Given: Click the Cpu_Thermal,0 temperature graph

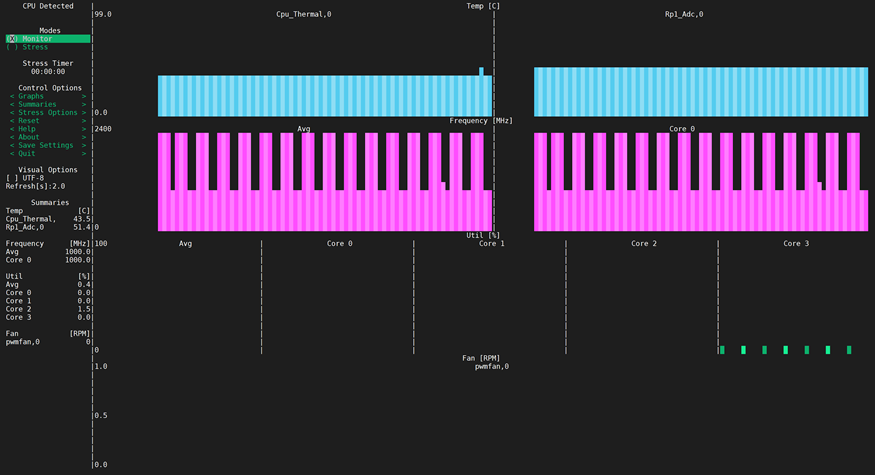Looking at the screenshot, I should point(324,95).
